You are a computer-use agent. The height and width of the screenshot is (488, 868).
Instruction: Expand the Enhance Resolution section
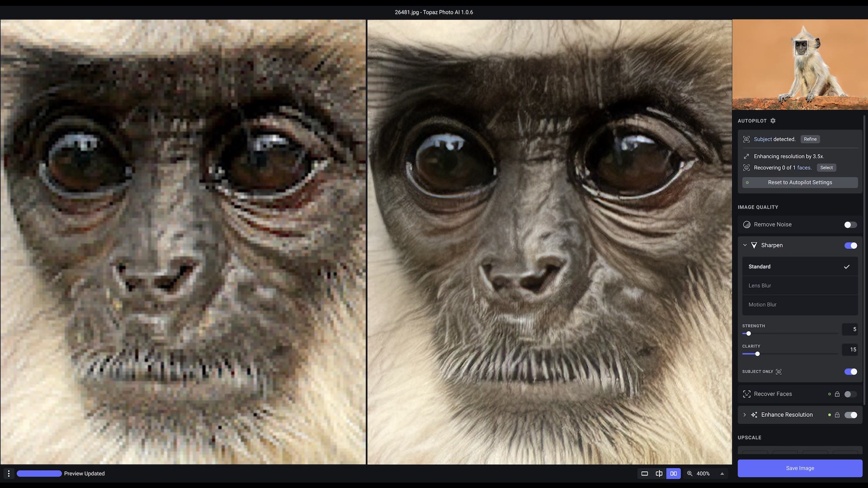tap(745, 415)
